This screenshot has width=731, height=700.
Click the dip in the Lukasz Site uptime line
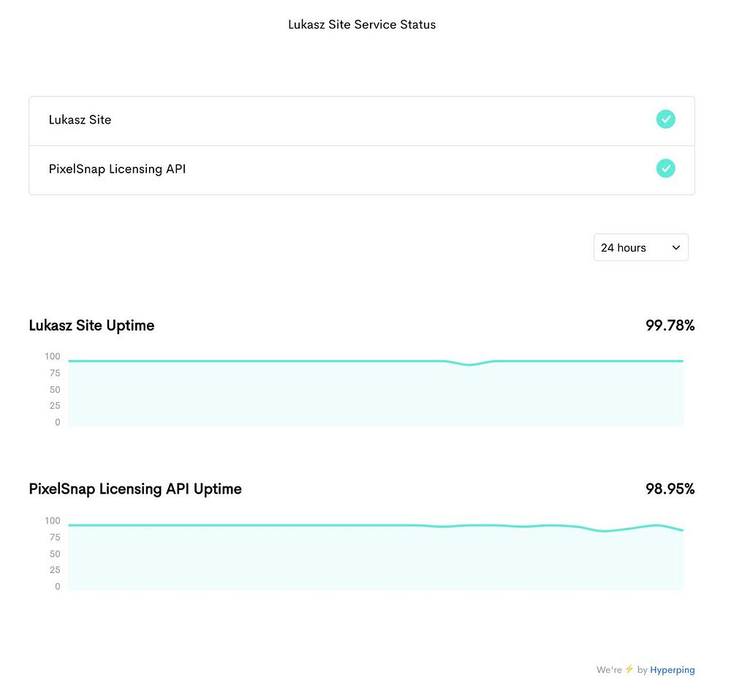(x=470, y=364)
